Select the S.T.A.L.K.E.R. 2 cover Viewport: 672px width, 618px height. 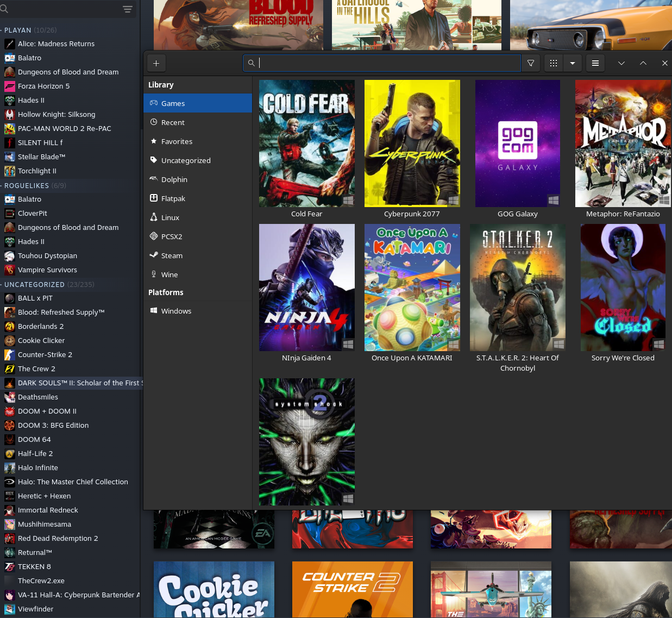(x=518, y=288)
